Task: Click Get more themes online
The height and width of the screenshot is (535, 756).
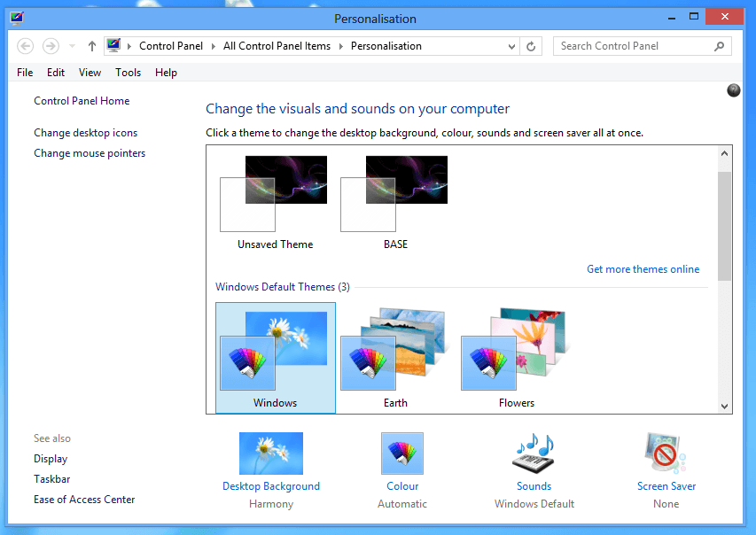Action: point(643,269)
